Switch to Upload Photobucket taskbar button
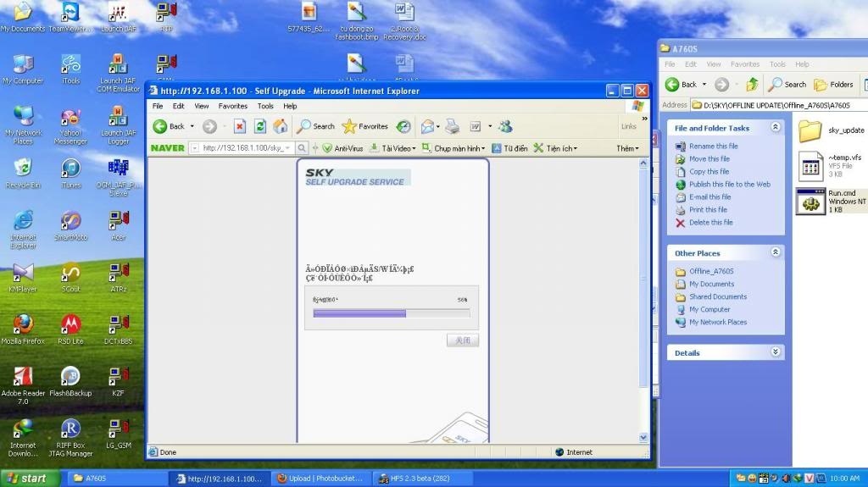The height and width of the screenshot is (487, 868). (322, 479)
